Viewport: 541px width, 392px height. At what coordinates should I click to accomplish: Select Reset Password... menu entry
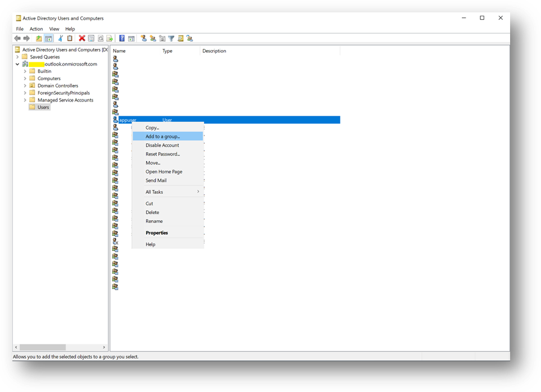pos(168,154)
